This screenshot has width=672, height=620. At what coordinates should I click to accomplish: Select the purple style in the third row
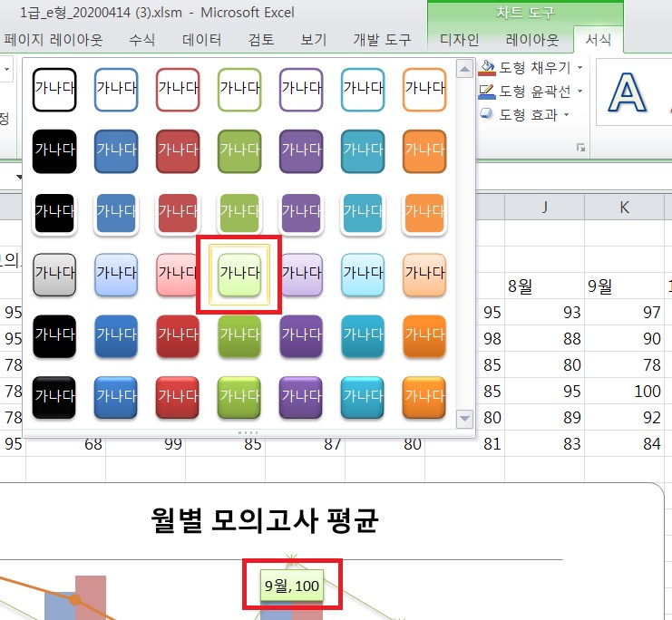click(301, 212)
